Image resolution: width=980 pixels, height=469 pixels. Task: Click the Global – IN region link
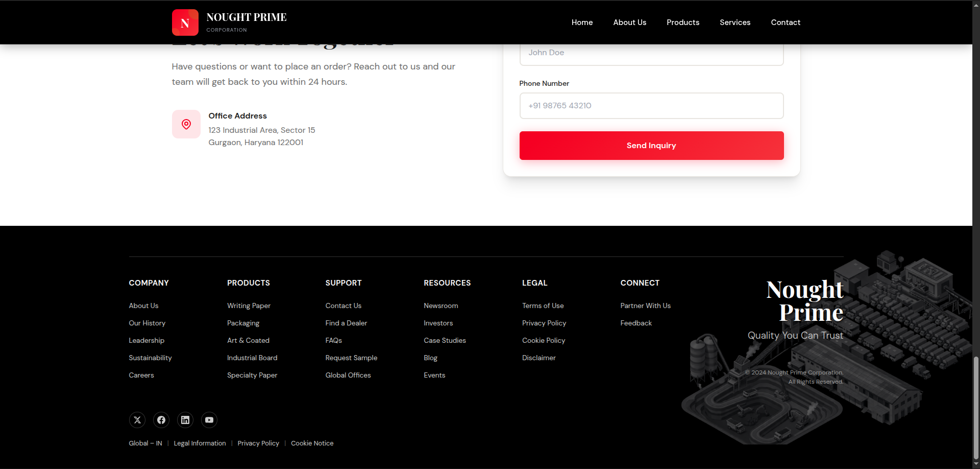[145, 443]
